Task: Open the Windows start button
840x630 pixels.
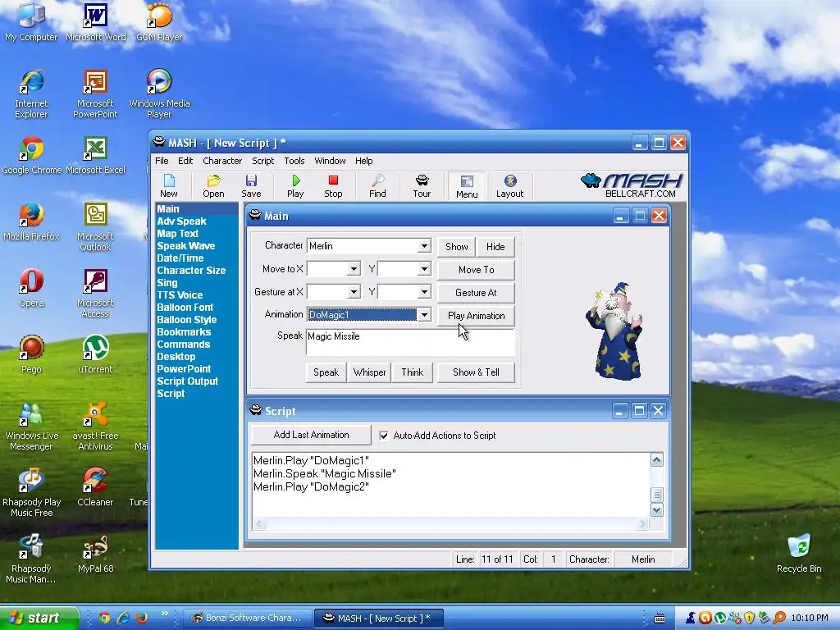Action: click(39, 618)
